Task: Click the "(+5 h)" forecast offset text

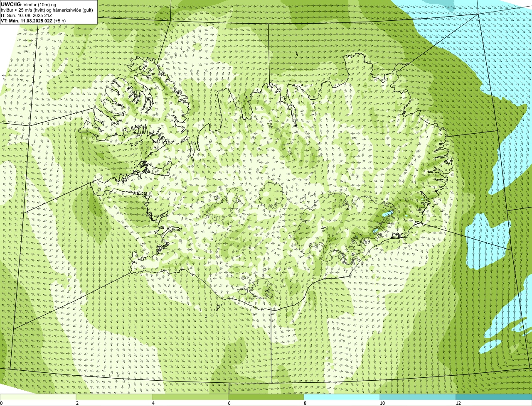Action: click(60, 21)
